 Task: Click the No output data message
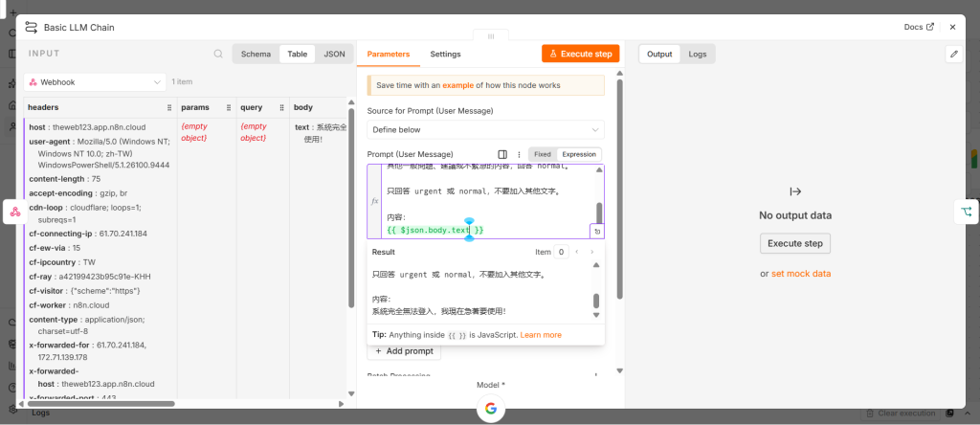point(795,215)
